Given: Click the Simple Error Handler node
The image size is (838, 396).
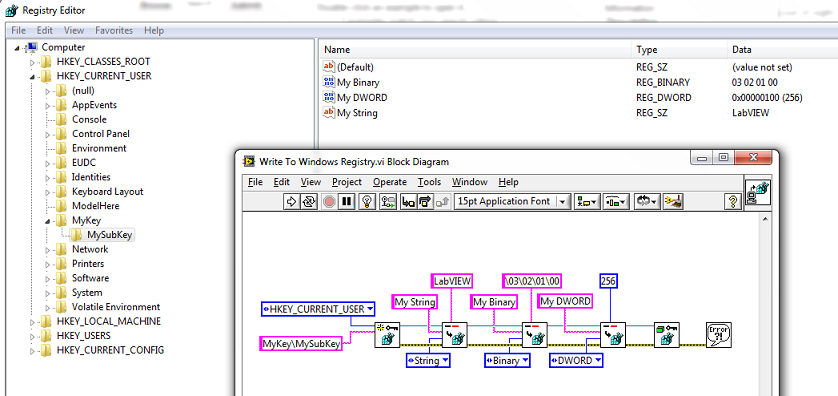Looking at the screenshot, I should (718, 335).
